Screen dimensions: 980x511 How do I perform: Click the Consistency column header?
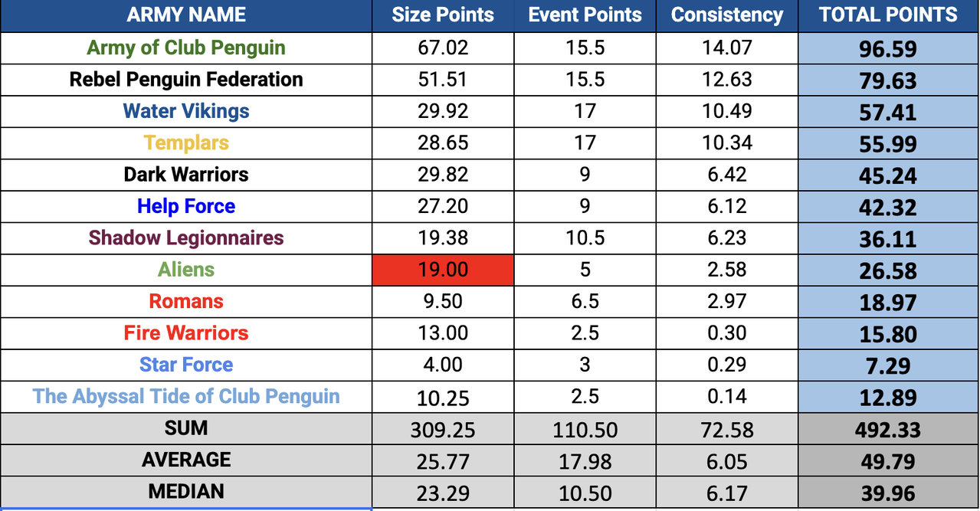tap(727, 15)
